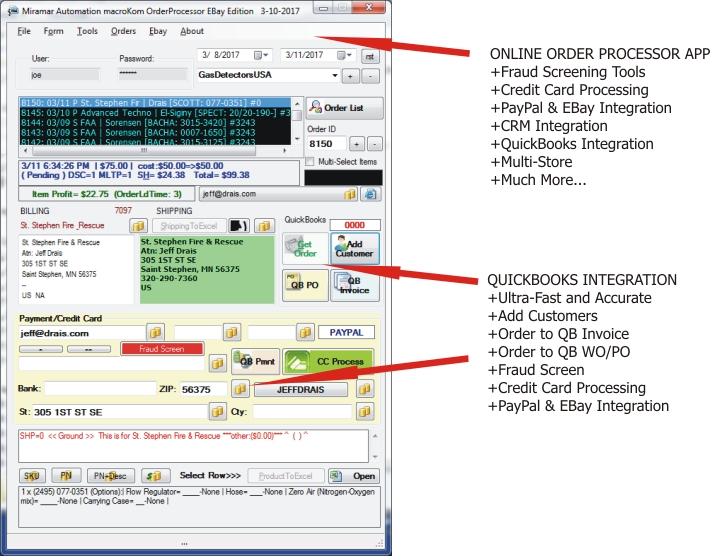This screenshot has height=556, width=710.
Task: Copy the payment email jeff@drais.com
Action: (x=155, y=332)
